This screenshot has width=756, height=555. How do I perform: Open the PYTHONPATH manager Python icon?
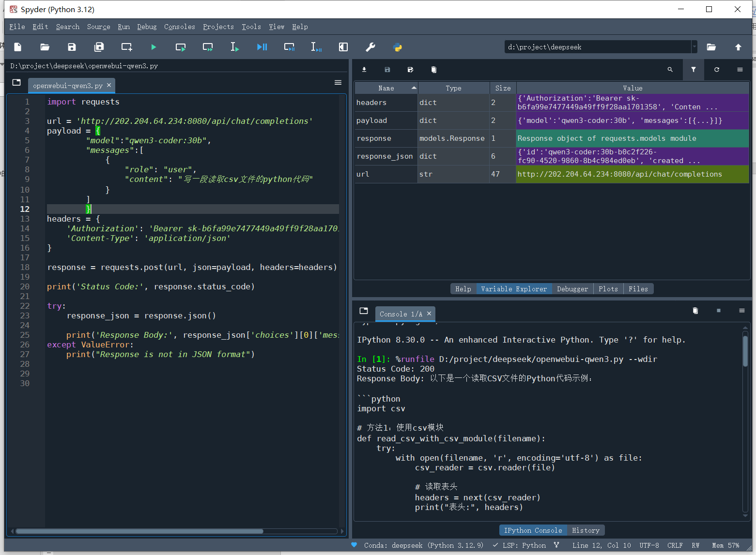pyautogui.click(x=398, y=47)
